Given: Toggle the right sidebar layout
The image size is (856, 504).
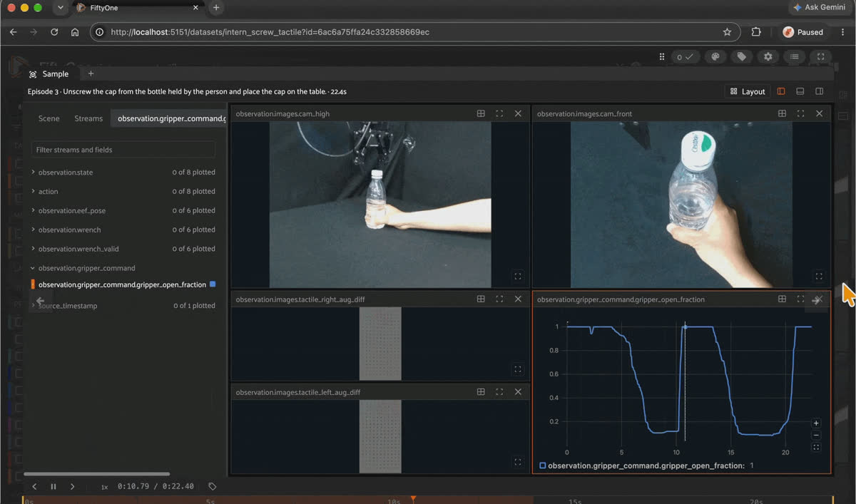Looking at the screenshot, I should [x=820, y=91].
